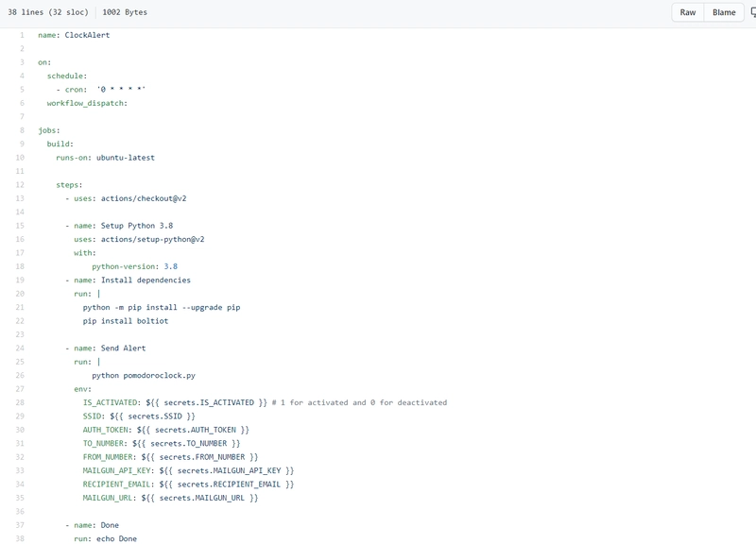Image resolution: width=756 pixels, height=544 pixels.
Task: Click the RECIPIENT_EMAIL secret line
Action: point(188,484)
